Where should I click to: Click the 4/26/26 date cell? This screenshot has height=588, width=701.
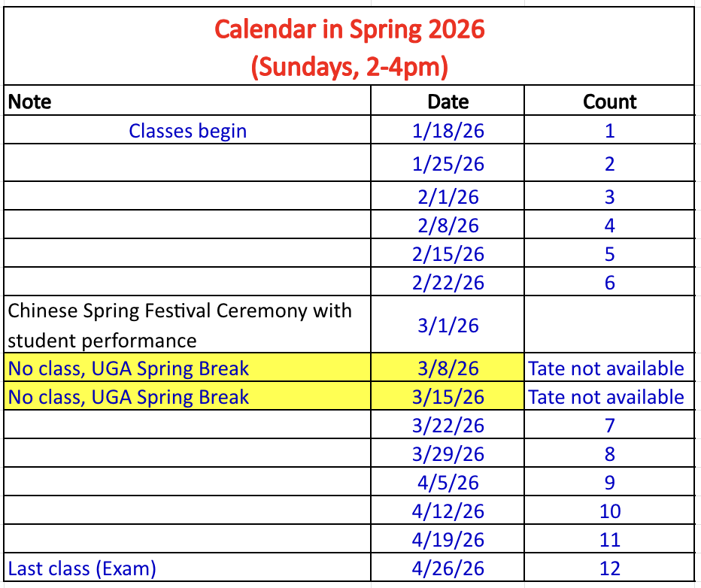tap(448, 568)
